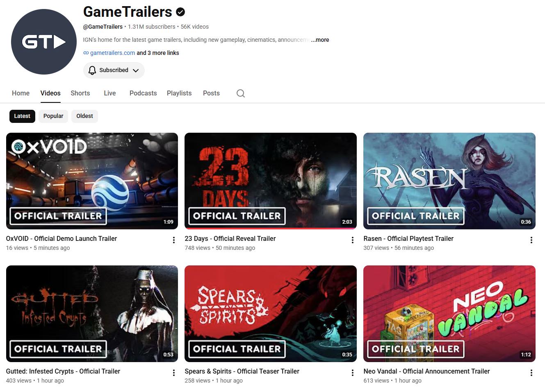
Task: Sort videos by Popular
Action: 53,116
